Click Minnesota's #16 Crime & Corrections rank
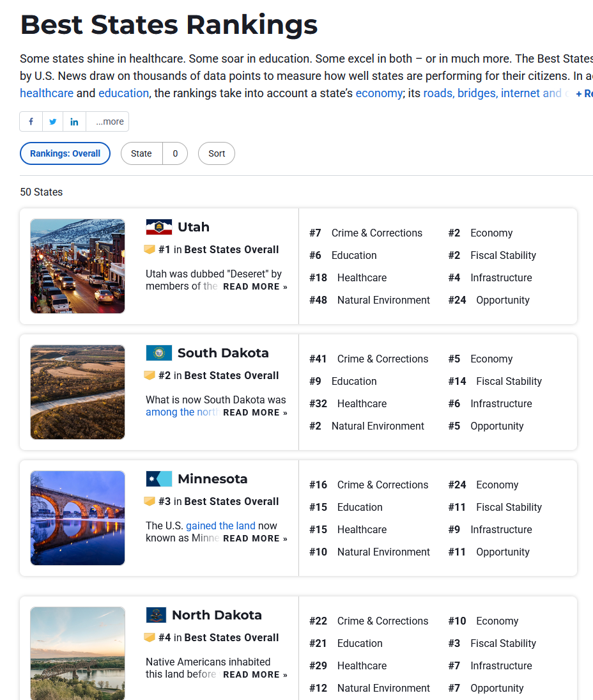The width and height of the screenshot is (593, 700). [369, 485]
